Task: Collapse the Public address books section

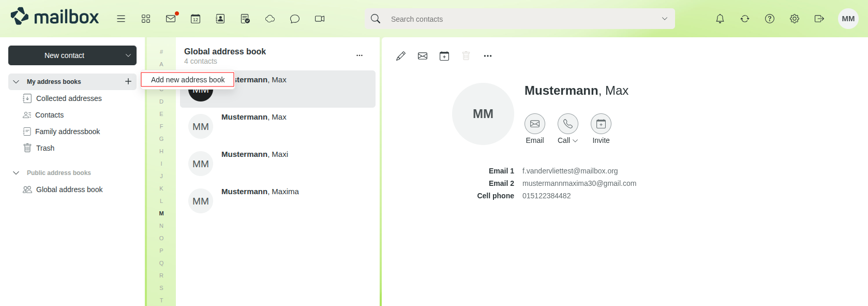Action: coord(16,173)
